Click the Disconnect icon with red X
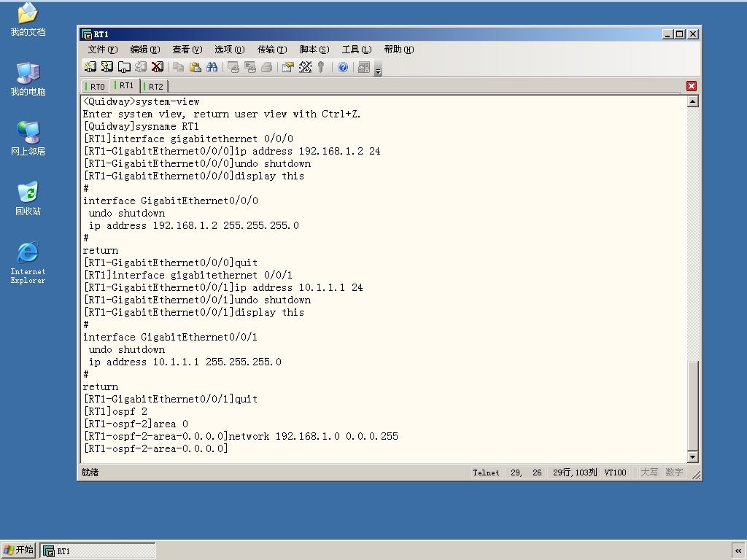The height and width of the screenshot is (560, 747). (158, 67)
